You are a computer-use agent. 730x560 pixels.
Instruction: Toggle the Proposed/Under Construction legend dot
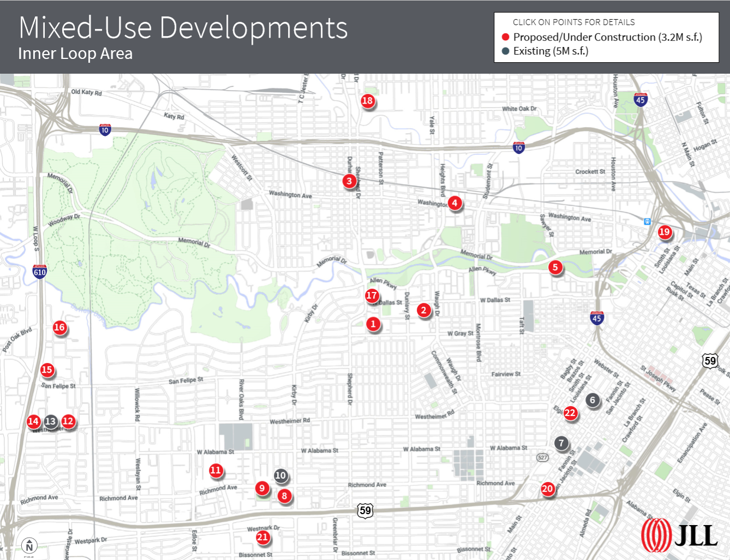[x=505, y=37]
